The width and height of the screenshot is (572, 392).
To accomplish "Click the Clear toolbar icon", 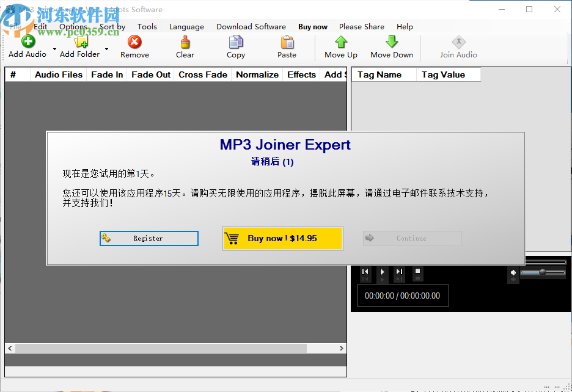I will 185,43.
